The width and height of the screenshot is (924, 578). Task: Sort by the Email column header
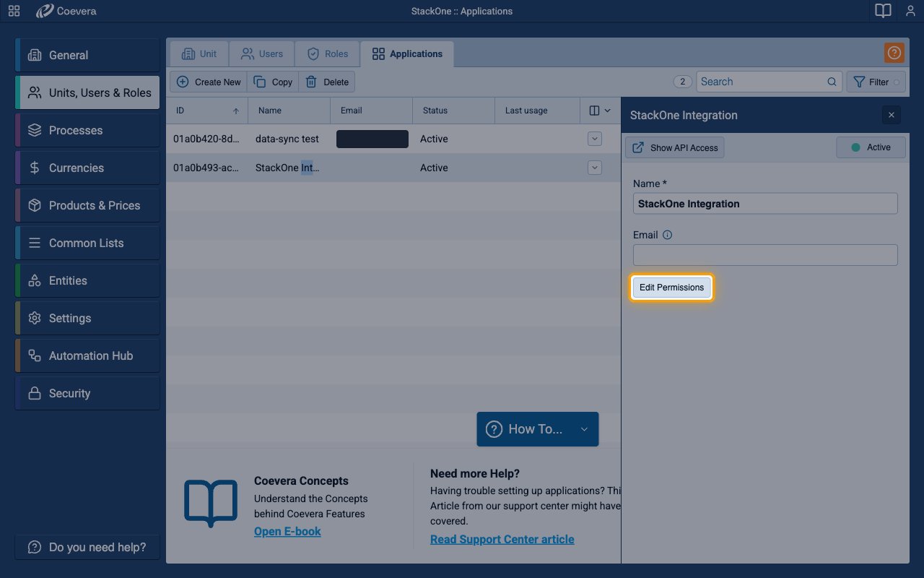[371, 111]
